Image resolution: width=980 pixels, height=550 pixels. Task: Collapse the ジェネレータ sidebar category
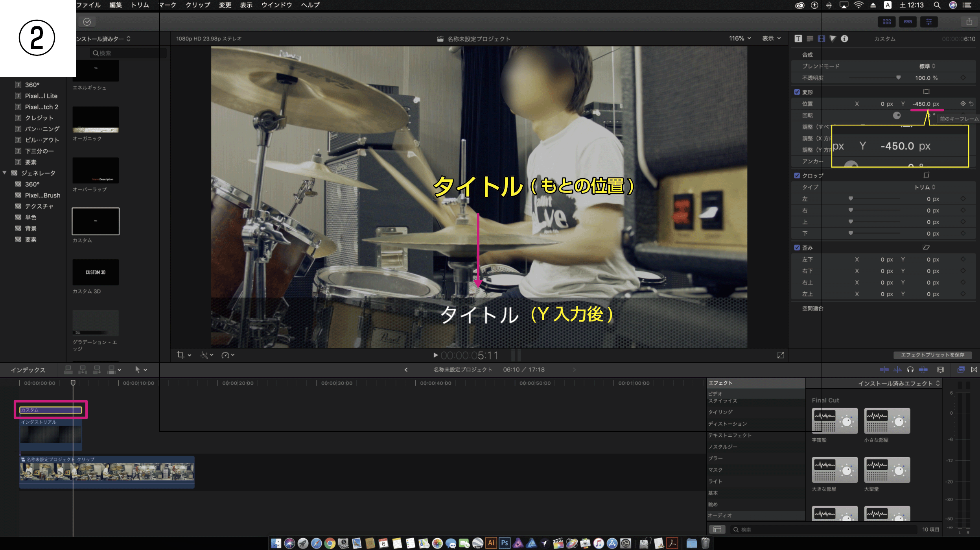[x=5, y=173]
